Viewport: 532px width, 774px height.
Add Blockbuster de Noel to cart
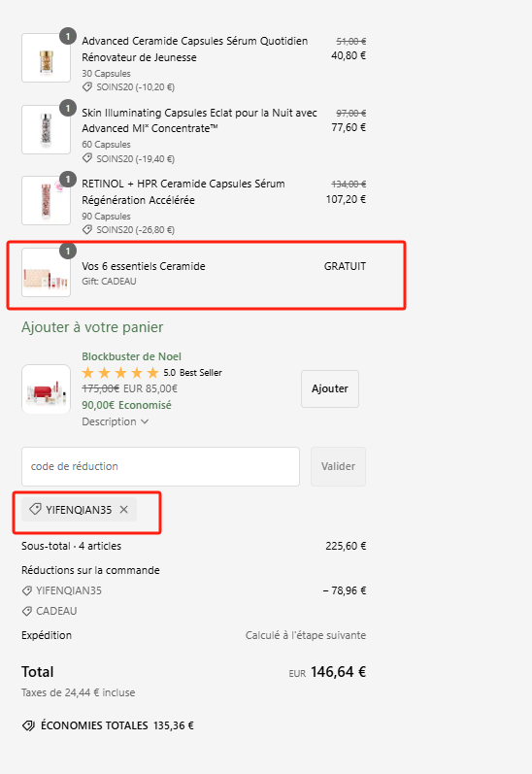click(330, 389)
